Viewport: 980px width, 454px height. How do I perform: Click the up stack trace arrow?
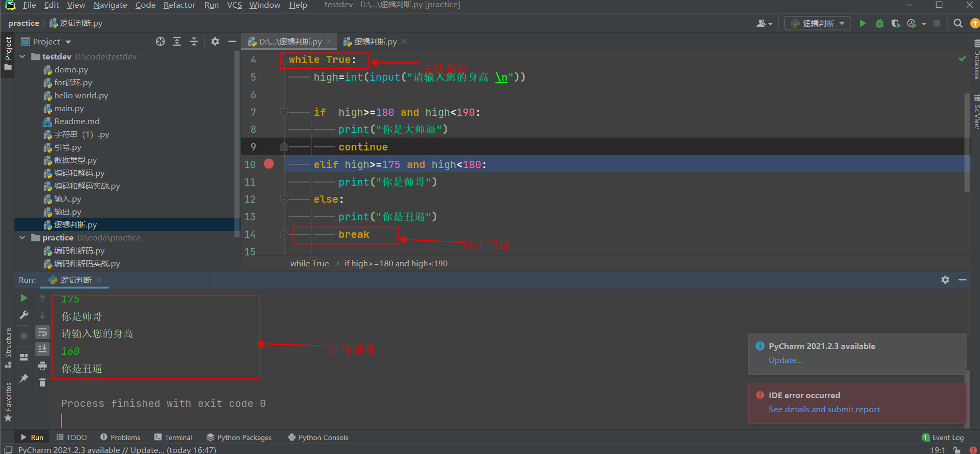[42, 298]
